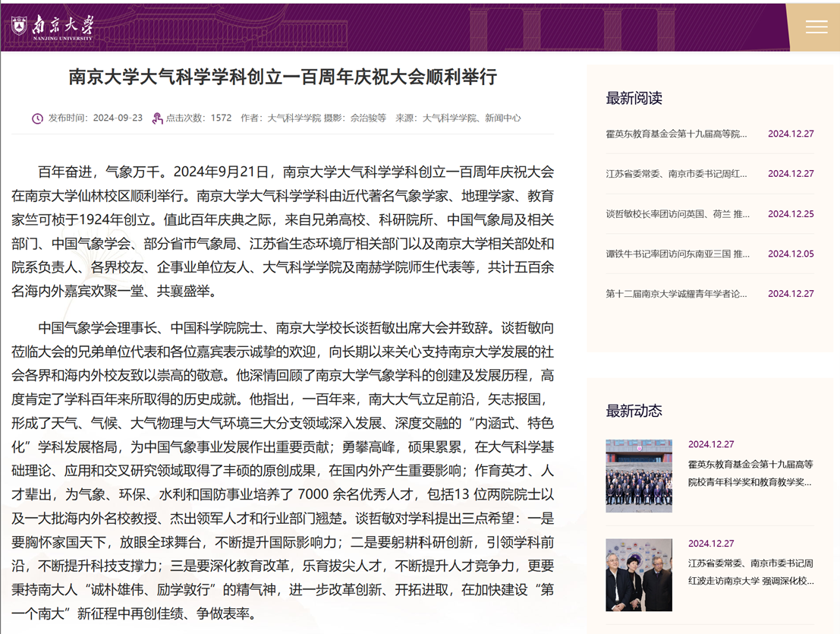The height and width of the screenshot is (634, 840).
Task: Open 江苏省委常委 article link under 最新阅读
Action: tap(676, 174)
